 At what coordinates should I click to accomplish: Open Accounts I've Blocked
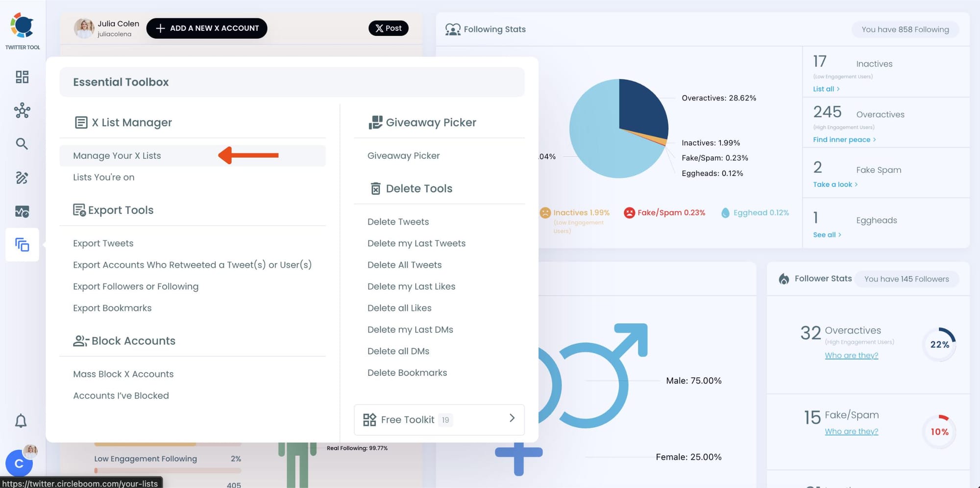tap(121, 396)
